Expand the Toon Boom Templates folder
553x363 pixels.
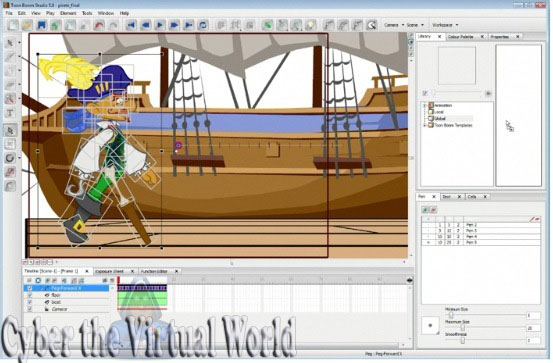tap(425, 125)
